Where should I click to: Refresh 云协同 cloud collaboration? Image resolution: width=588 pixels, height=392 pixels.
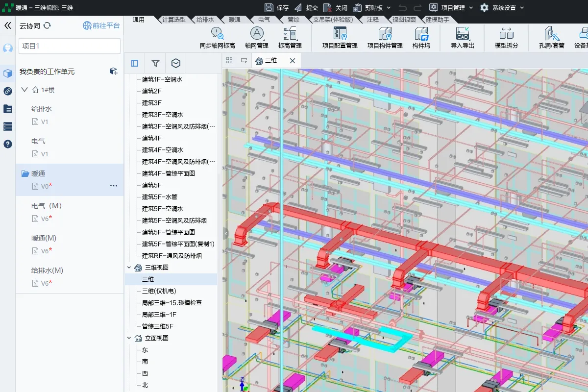[x=47, y=25]
